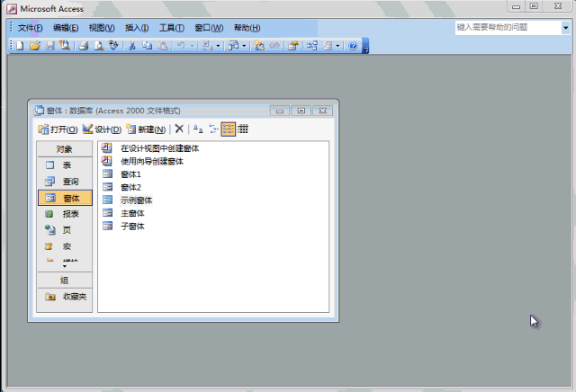Click the Relationships toolbar icon

click(x=312, y=46)
